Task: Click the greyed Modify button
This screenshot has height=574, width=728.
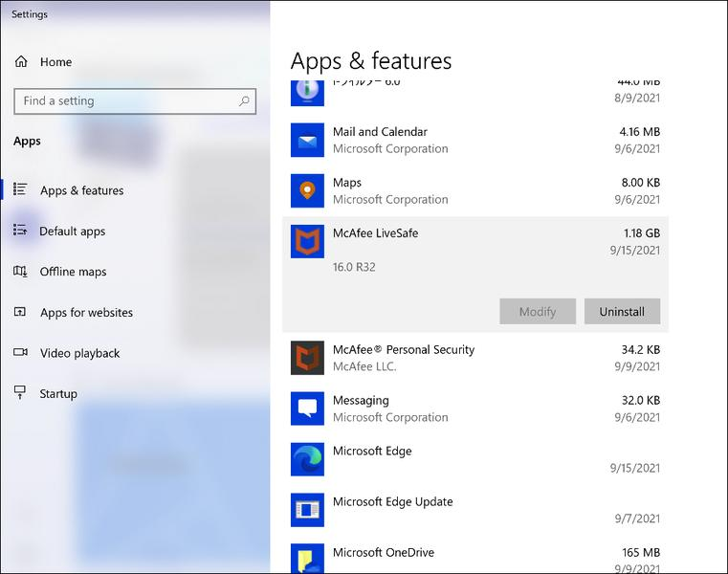Action: click(x=538, y=311)
